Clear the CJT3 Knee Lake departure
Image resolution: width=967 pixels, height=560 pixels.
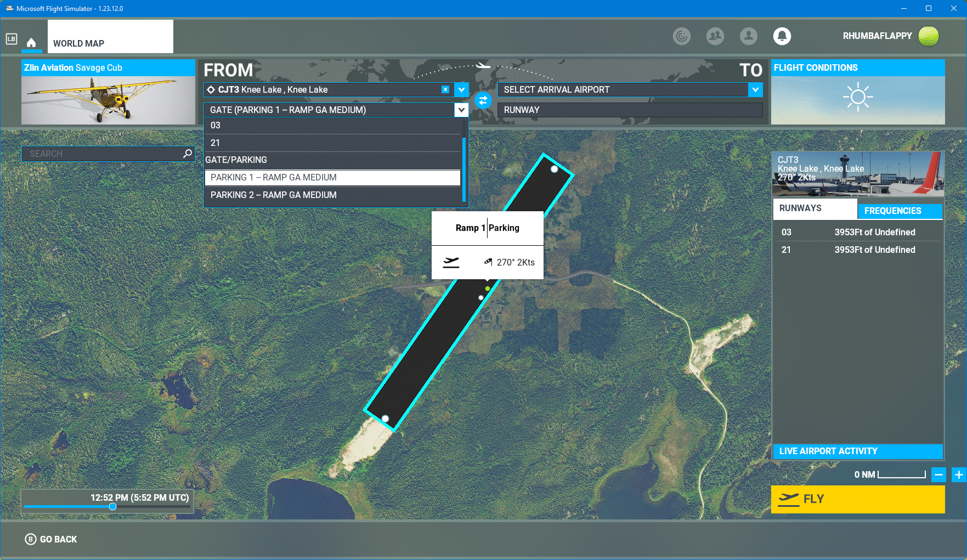445,89
